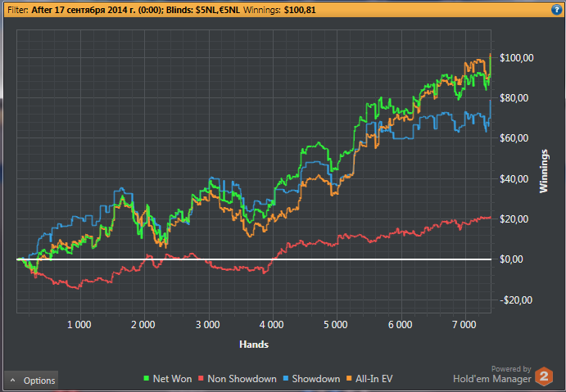This screenshot has height=392, width=566.
Task: Toggle the All-In EV orange legend swatch
Action: coord(349,379)
